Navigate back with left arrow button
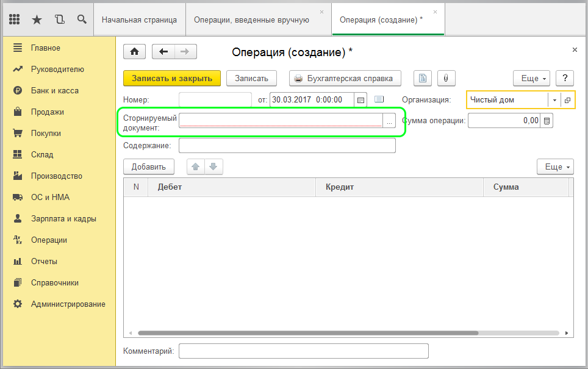 (x=163, y=52)
